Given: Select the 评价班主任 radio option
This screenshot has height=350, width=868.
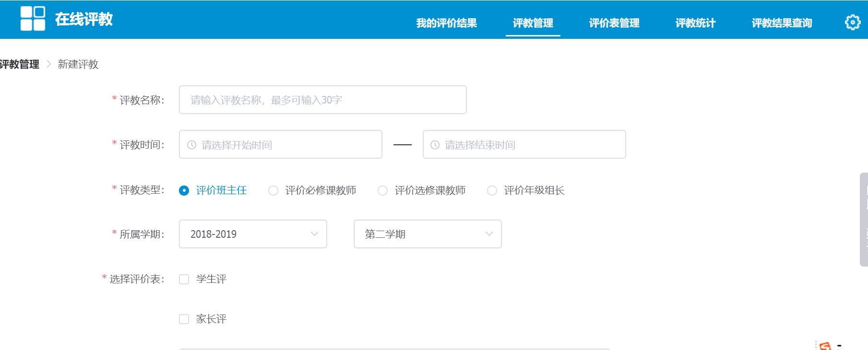Looking at the screenshot, I should (184, 190).
